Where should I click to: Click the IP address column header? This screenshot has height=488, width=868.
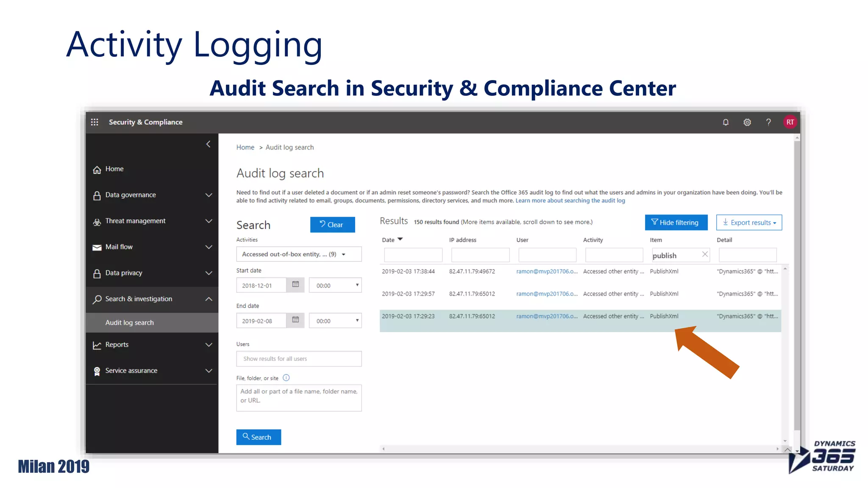462,240
